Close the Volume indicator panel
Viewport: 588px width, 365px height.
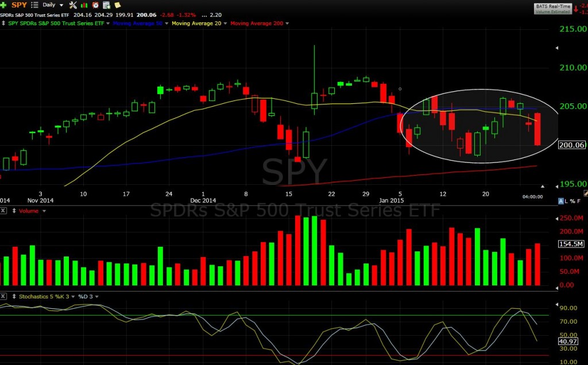(3, 211)
